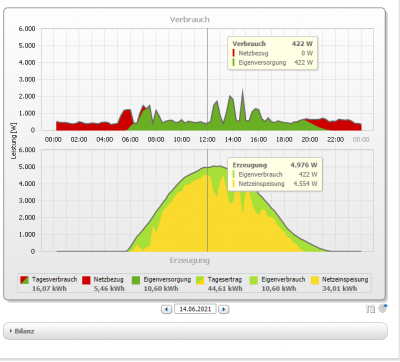Image resolution: width=400 pixels, height=362 pixels.
Task: Click the Tagesertrag legend icon
Action: (200, 280)
